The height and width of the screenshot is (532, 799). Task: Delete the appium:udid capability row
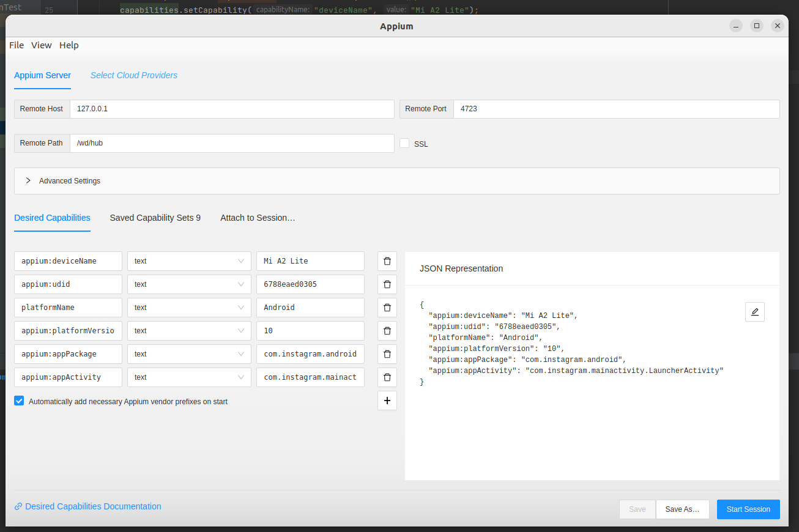coord(387,284)
